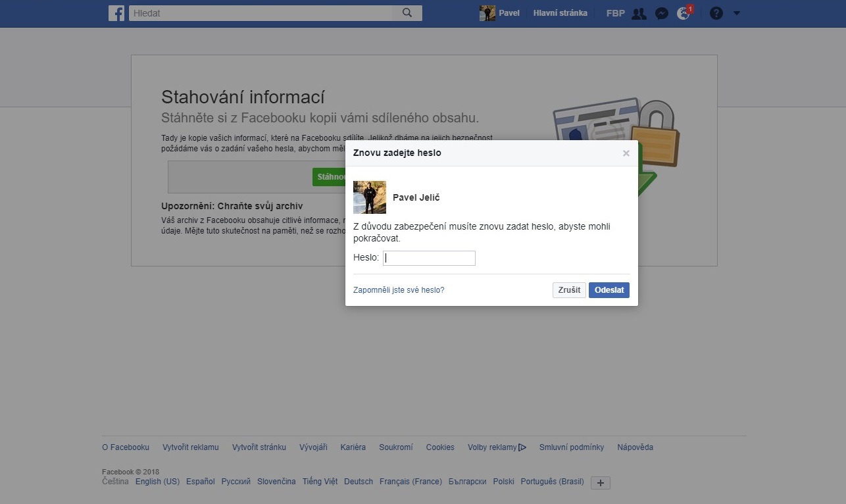Viewport: 846px width, 504px height.
Task: Click the 'Facebook © 2018' footer text
Action: pyautogui.click(x=130, y=472)
